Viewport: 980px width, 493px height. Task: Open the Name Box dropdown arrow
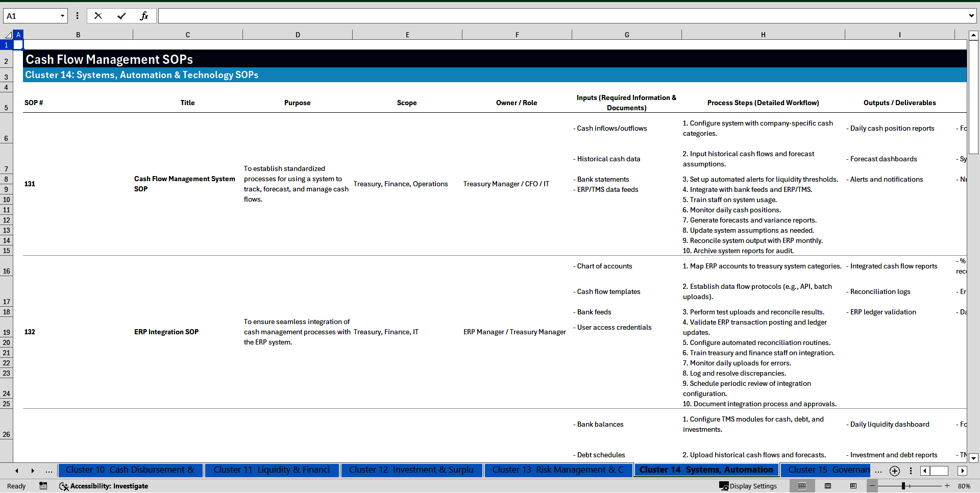click(62, 16)
